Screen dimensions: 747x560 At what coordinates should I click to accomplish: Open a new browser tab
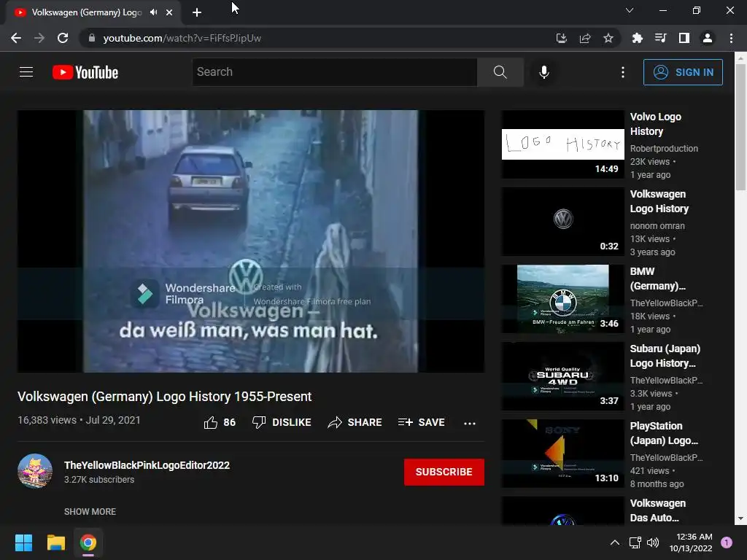coord(197,12)
